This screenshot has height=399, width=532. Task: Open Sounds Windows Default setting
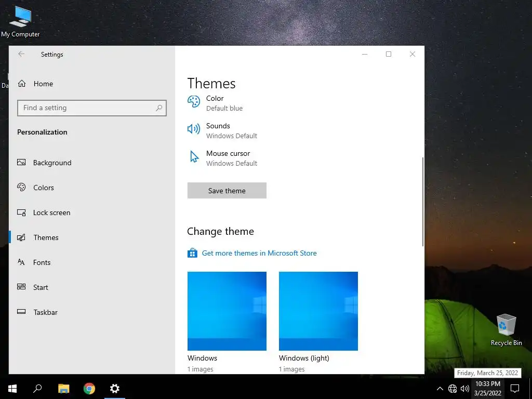[x=222, y=130]
